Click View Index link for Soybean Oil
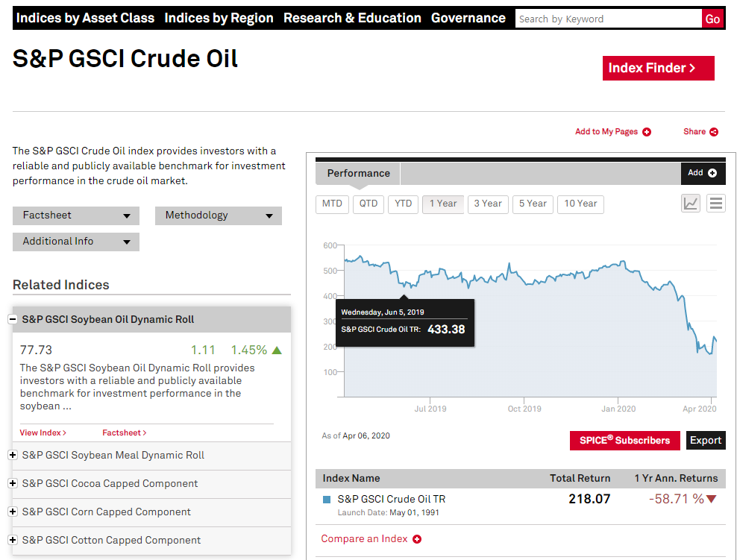Image resolution: width=737 pixels, height=560 pixels. click(x=43, y=432)
